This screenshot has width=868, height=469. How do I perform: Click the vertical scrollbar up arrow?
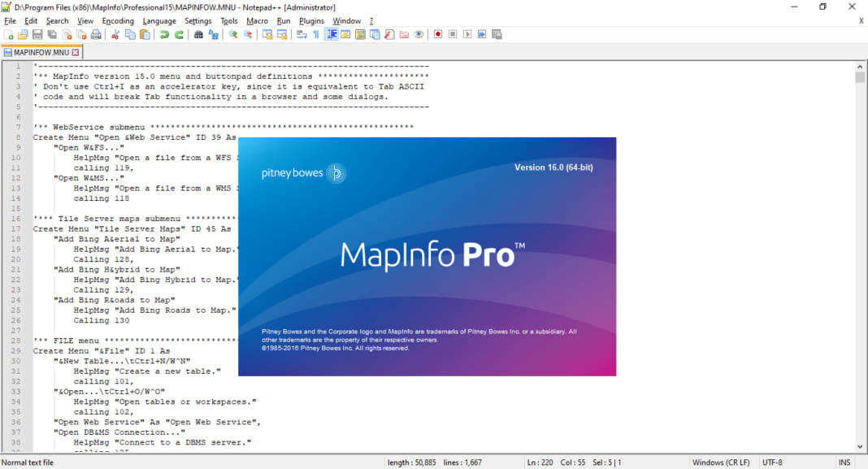[x=860, y=67]
